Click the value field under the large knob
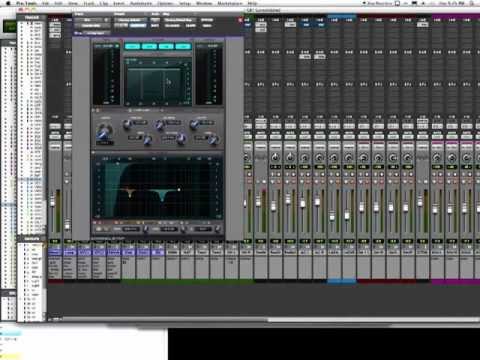480x360 pixels. 105,143
